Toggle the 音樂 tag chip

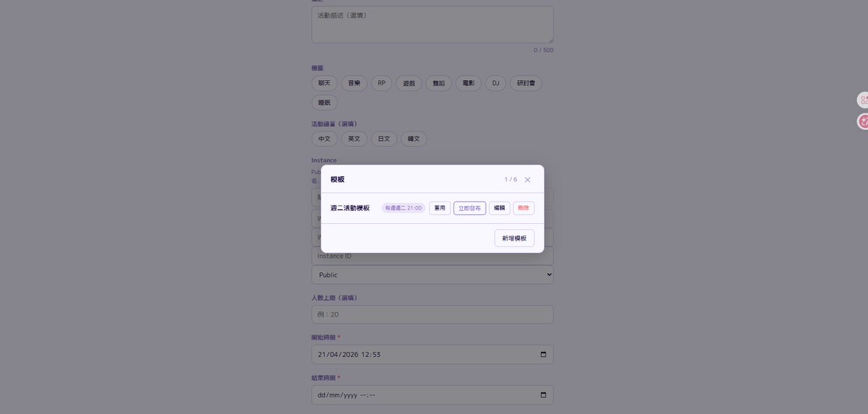(354, 83)
